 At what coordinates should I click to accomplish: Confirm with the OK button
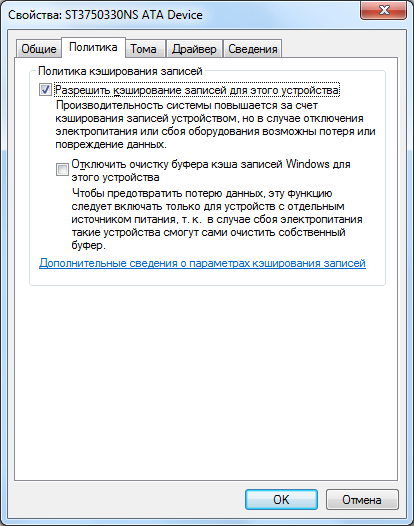pyautogui.click(x=281, y=499)
